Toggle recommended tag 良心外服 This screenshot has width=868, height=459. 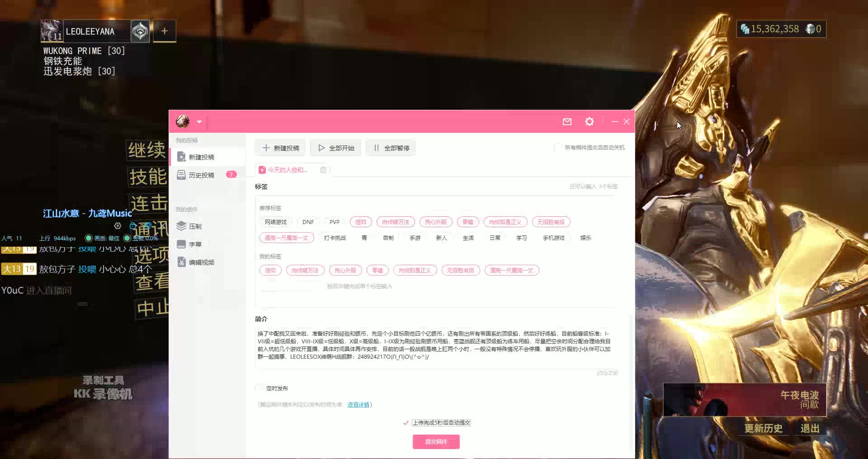436,222
